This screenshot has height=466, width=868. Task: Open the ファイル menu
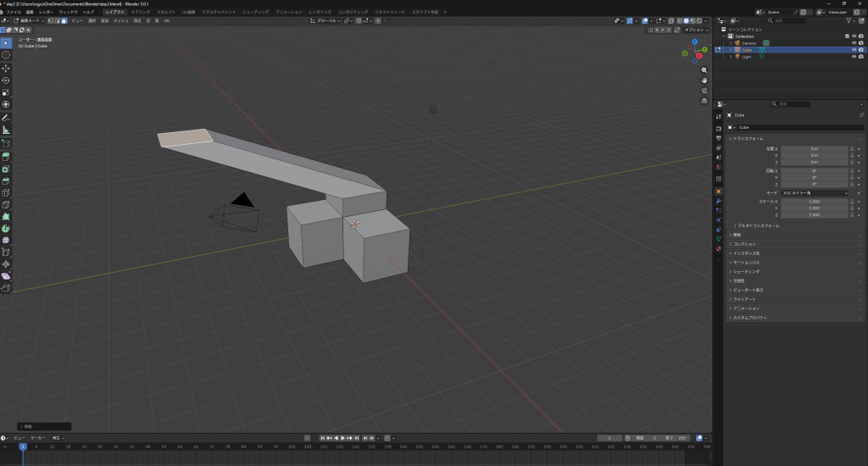tap(14, 12)
